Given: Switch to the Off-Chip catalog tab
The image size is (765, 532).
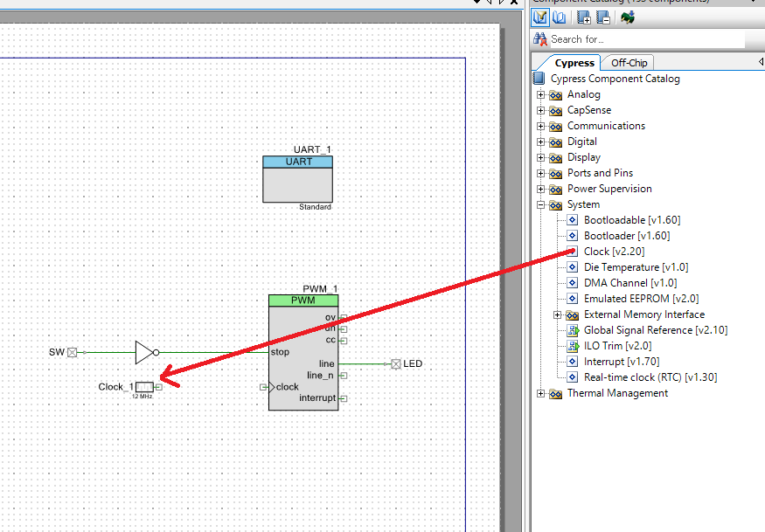Looking at the screenshot, I should (629, 63).
